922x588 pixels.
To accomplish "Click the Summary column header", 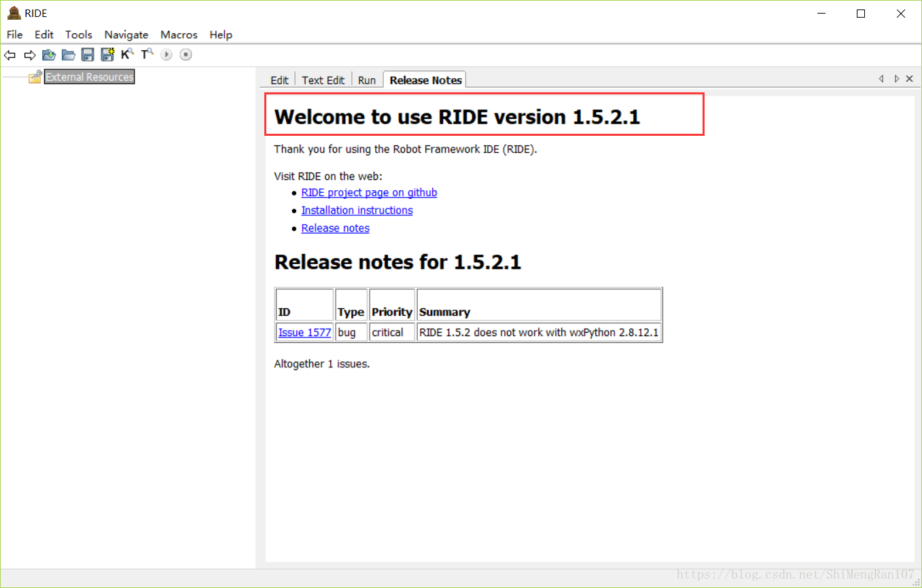I will point(539,305).
